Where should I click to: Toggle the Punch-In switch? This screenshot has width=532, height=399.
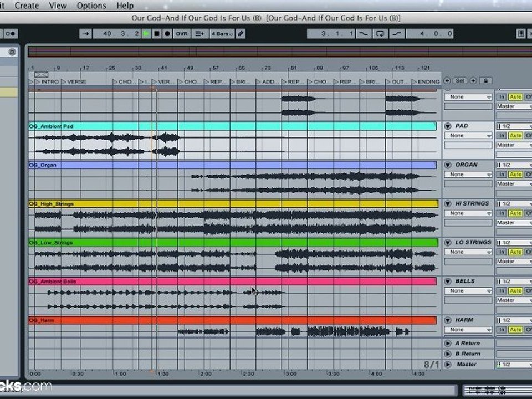point(364,34)
